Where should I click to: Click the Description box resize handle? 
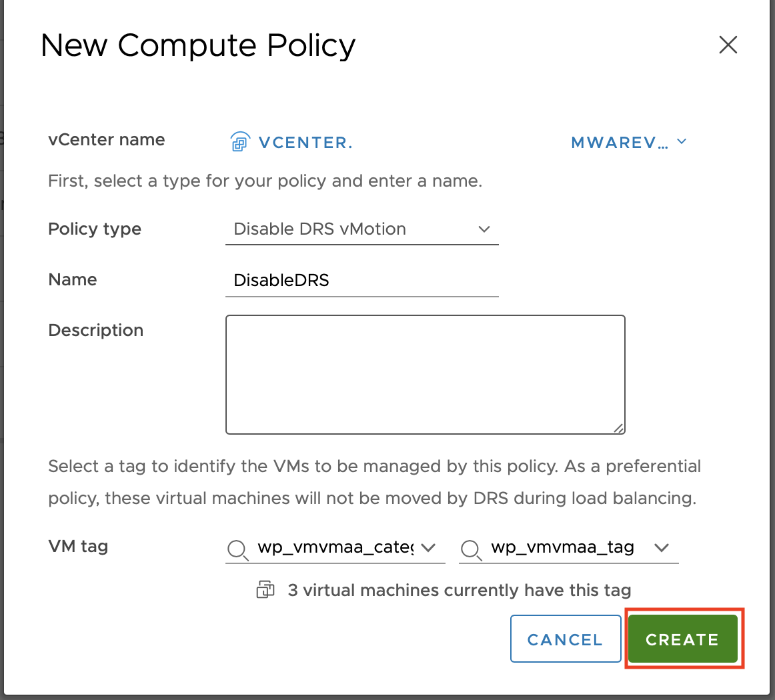point(619,428)
